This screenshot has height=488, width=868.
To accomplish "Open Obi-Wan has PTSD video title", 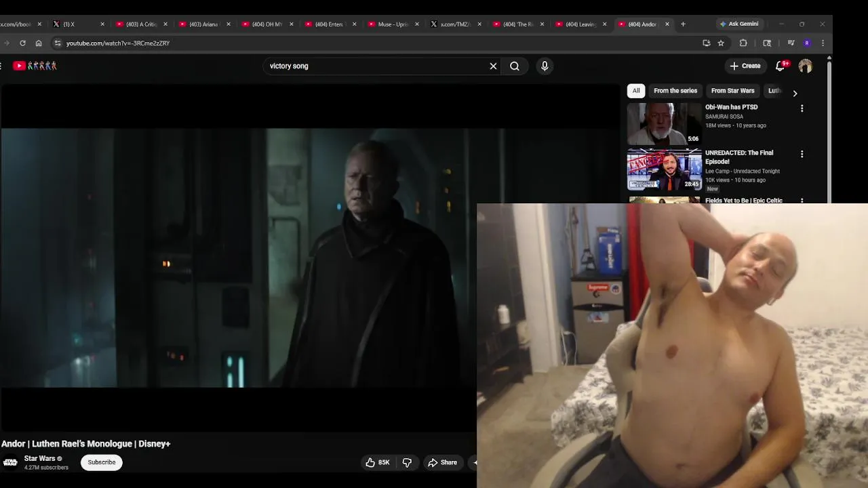I will pyautogui.click(x=732, y=107).
